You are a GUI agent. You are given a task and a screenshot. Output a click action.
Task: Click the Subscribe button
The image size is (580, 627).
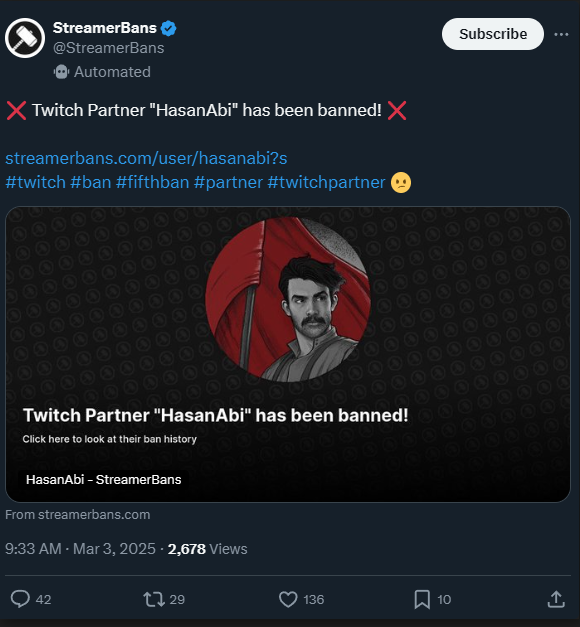pyautogui.click(x=493, y=34)
